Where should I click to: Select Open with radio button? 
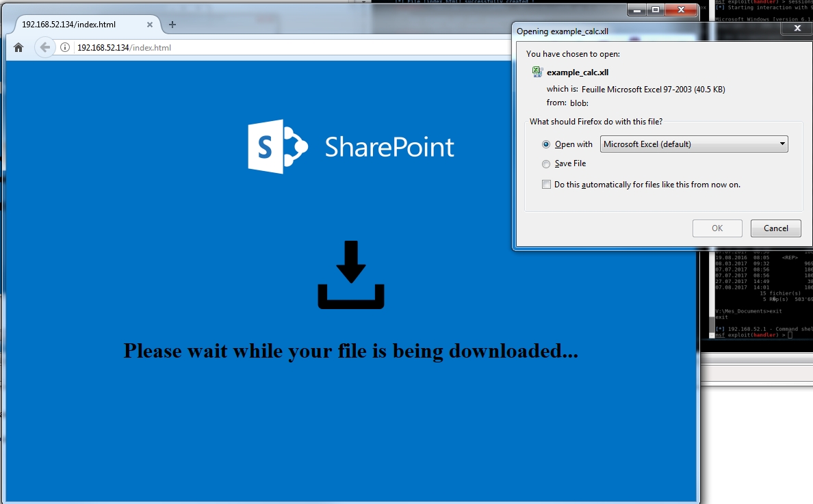click(546, 144)
